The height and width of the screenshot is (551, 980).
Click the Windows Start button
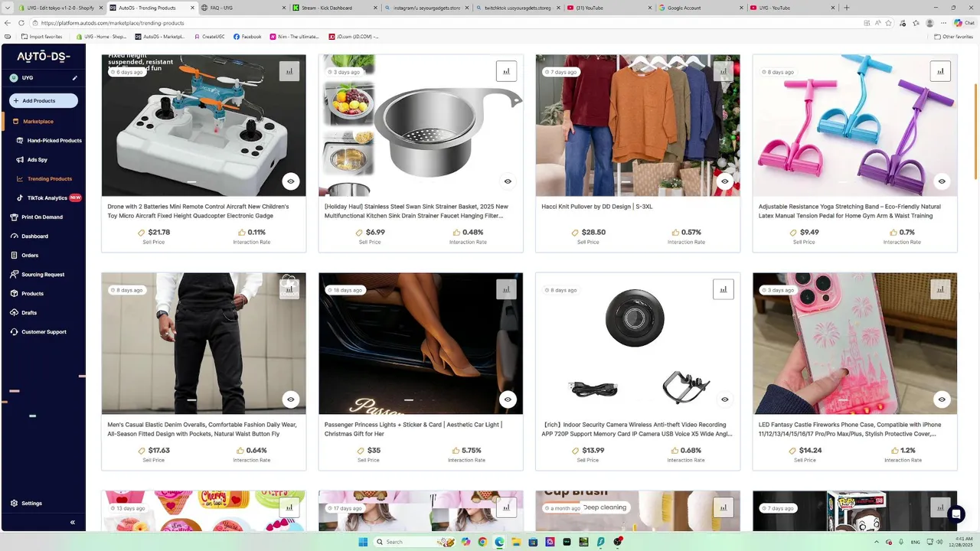363,542
